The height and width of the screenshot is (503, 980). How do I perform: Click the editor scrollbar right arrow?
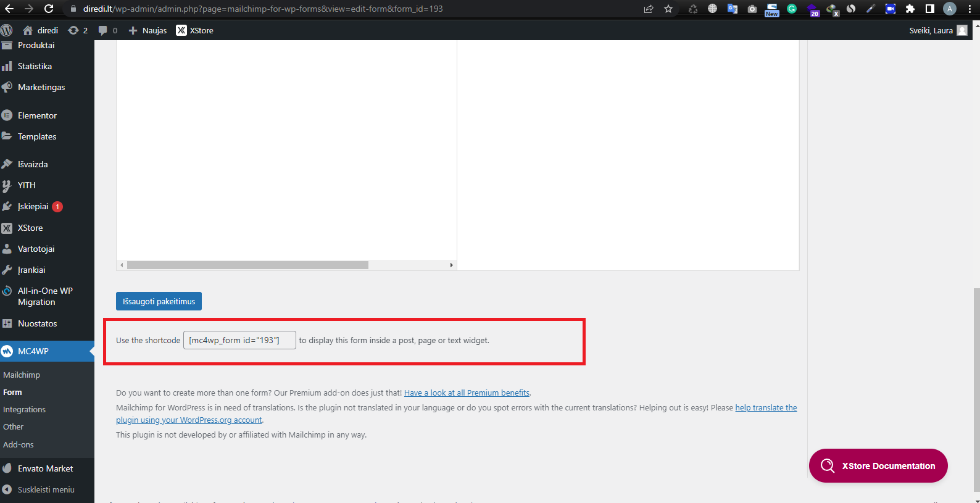point(452,265)
